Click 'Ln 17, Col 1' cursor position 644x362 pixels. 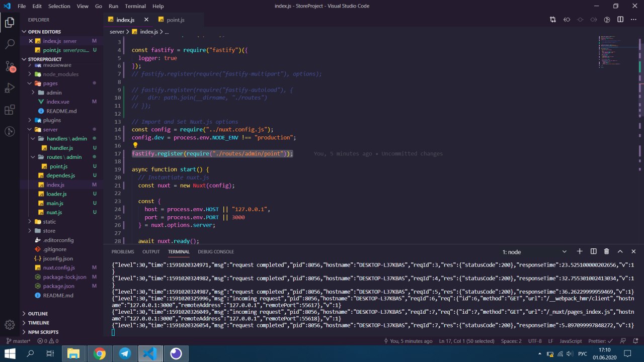466,341
